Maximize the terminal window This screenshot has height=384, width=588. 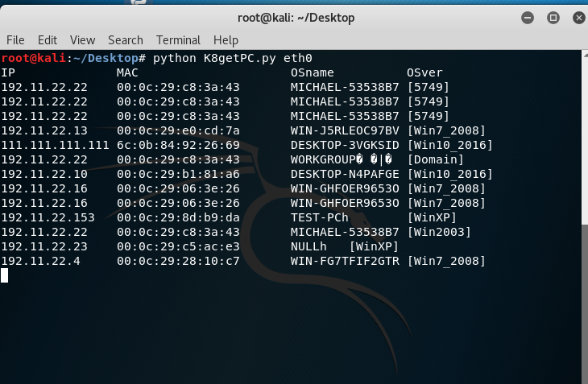point(553,17)
